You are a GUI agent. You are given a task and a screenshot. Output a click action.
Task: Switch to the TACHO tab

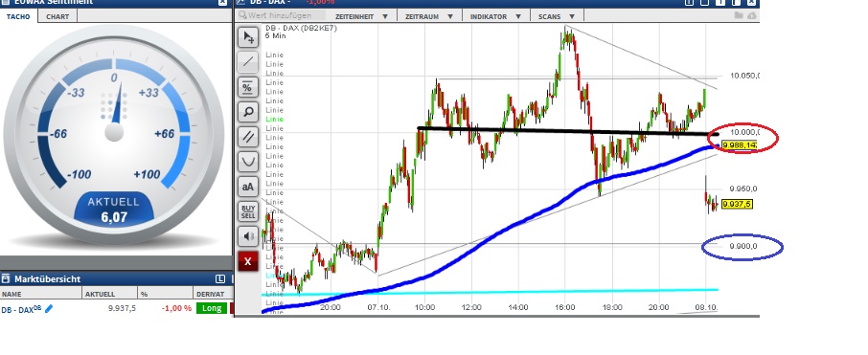[x=18, y=16]
